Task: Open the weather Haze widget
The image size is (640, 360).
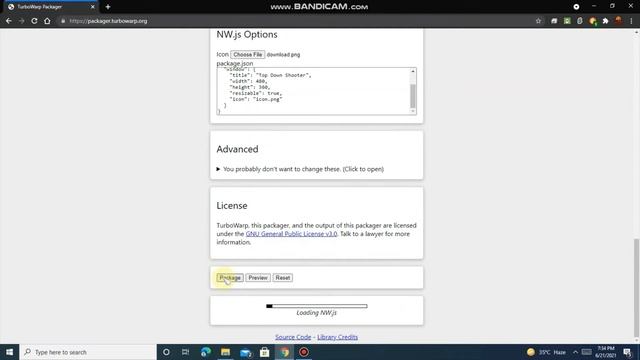Action: 547,352
